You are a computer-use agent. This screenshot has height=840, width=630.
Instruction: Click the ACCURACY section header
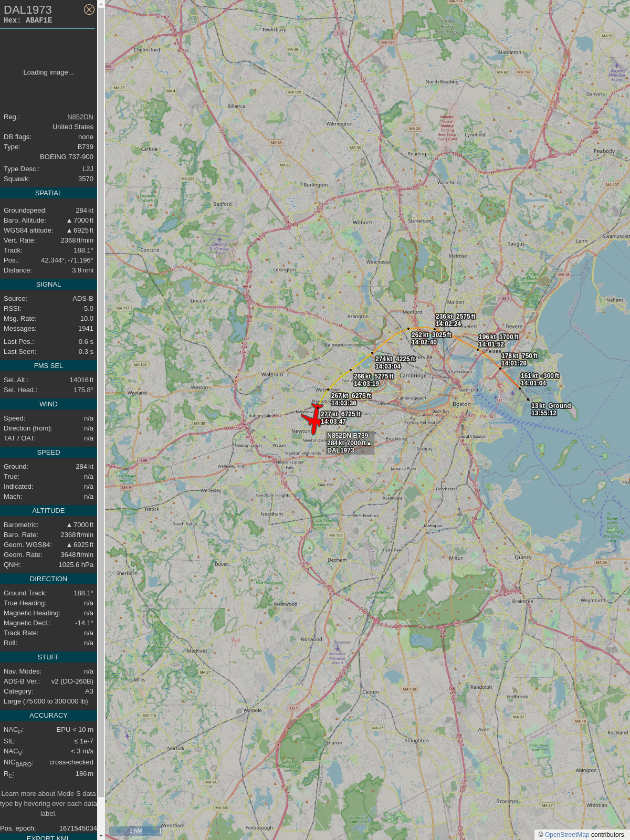(48, 716)
